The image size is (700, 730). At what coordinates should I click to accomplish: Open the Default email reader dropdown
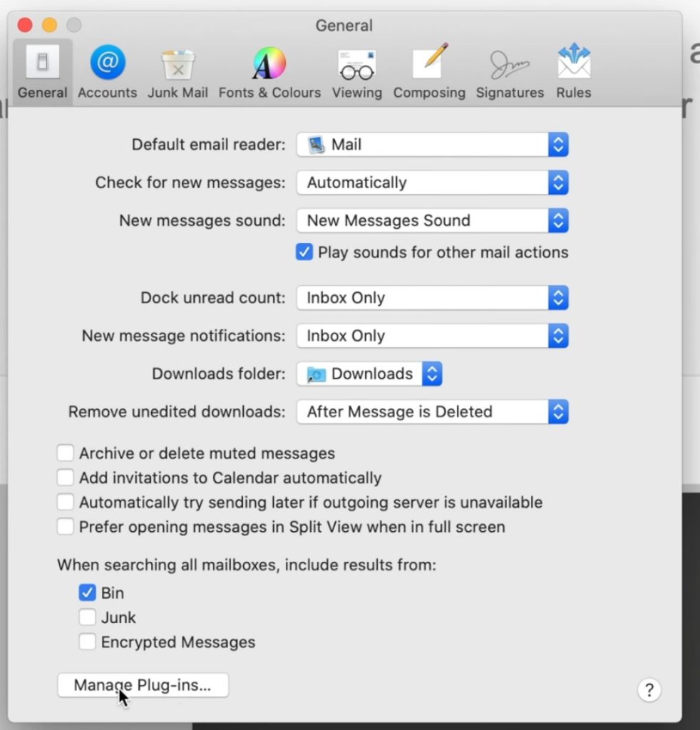(x=432, y=145)
